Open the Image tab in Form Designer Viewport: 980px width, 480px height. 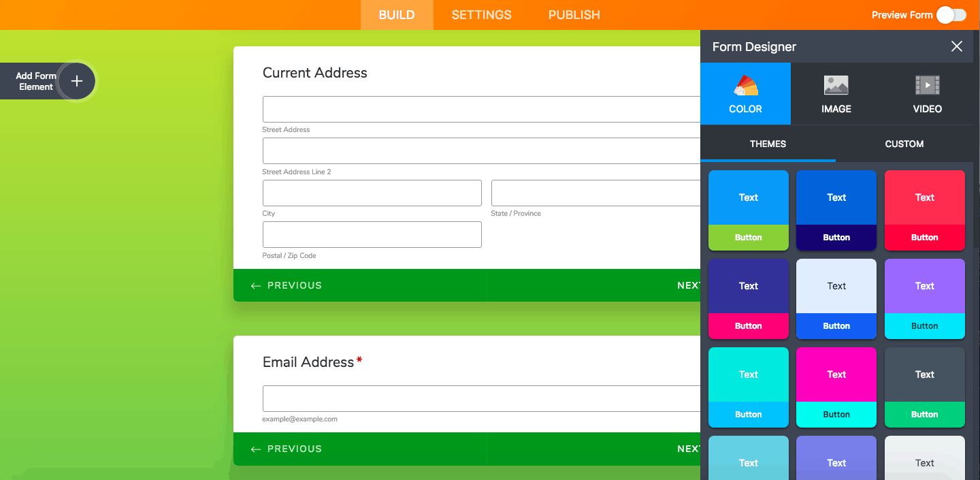[x=836, y=94]
